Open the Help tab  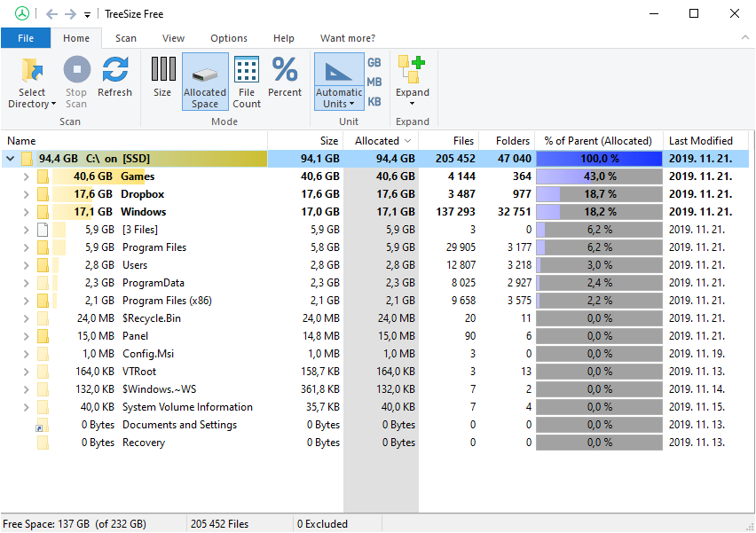284,38
